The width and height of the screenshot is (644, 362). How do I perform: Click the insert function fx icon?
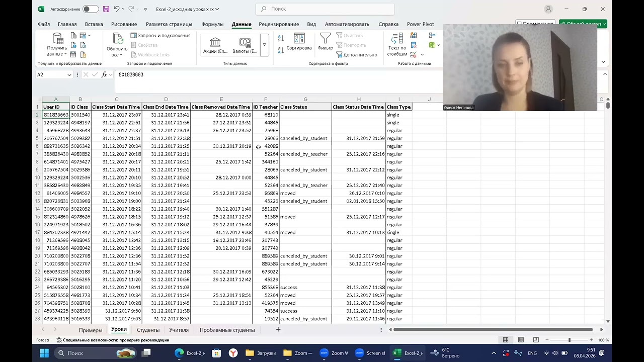104,74
